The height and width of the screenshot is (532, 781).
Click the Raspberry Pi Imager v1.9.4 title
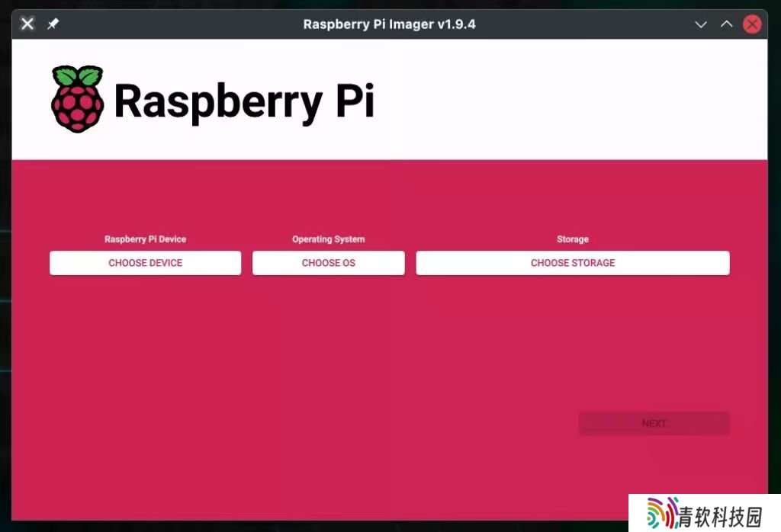click(390, 24)
